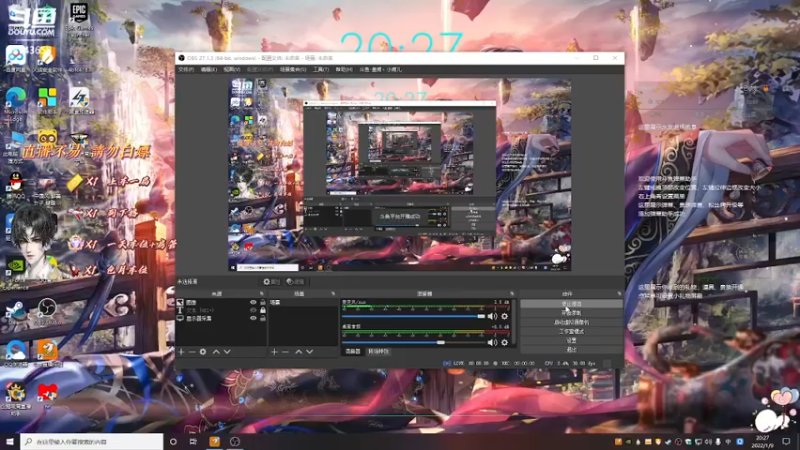Open Task View on the taskbar
800x450 pixels.
click(193, 441)
